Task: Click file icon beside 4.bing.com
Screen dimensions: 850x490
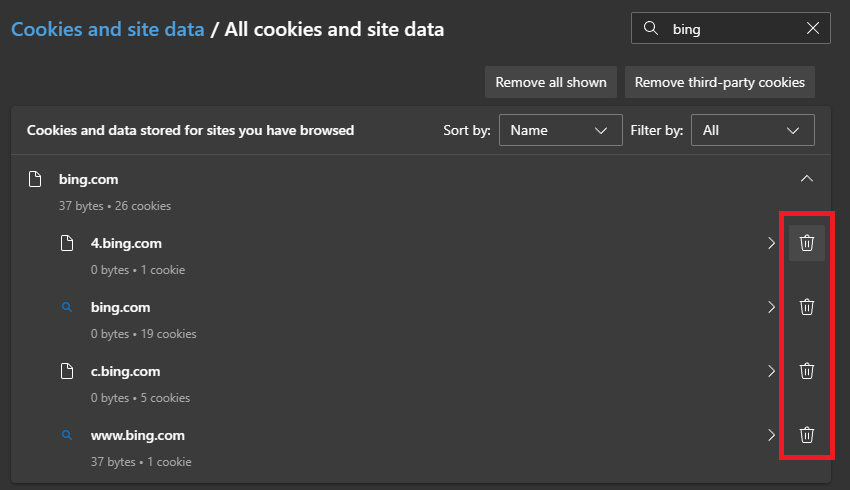Action: point(67,243)
